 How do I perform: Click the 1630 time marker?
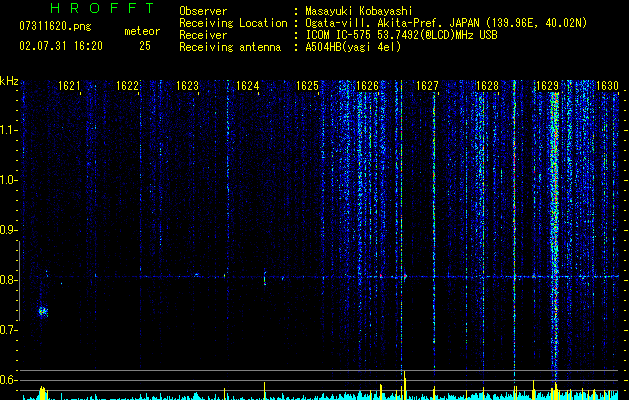[x=607, y=86]
